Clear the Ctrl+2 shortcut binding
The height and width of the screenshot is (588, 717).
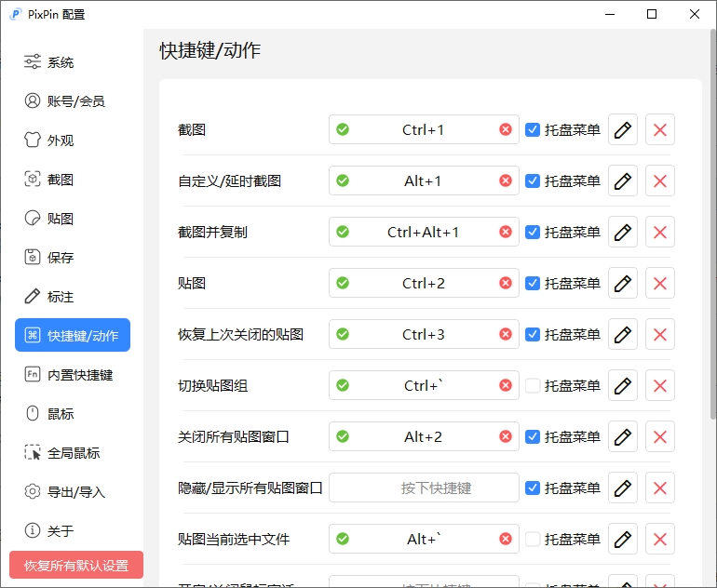(506, 283)
